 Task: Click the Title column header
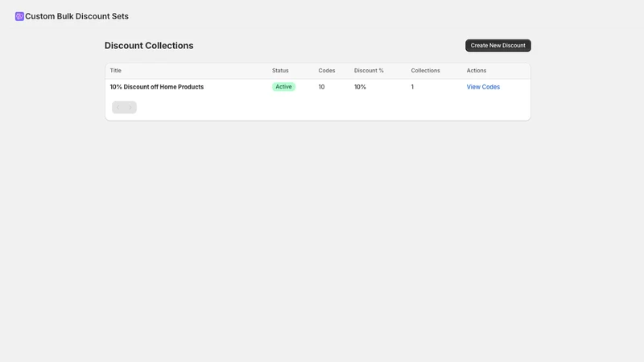click(x=115, y=71)
